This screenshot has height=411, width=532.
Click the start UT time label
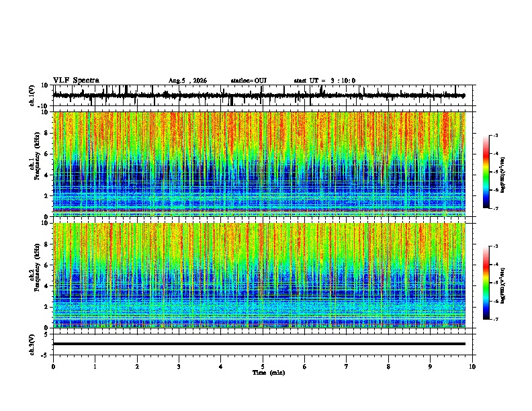pos(324,81)
